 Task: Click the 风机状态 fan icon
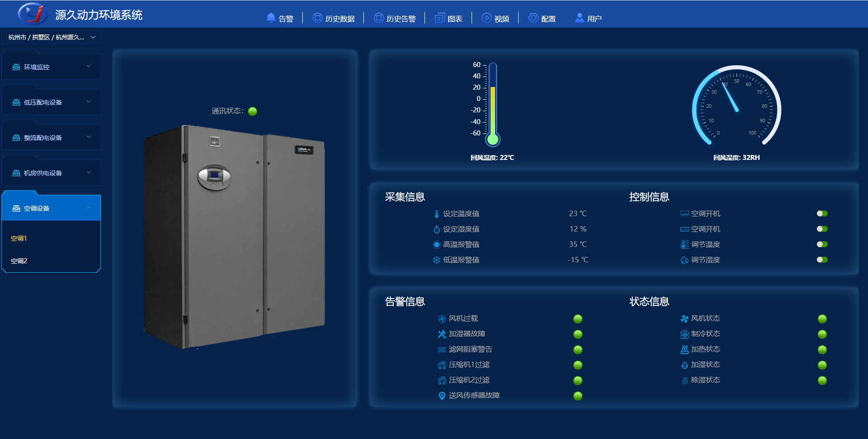tap(684, 319)
